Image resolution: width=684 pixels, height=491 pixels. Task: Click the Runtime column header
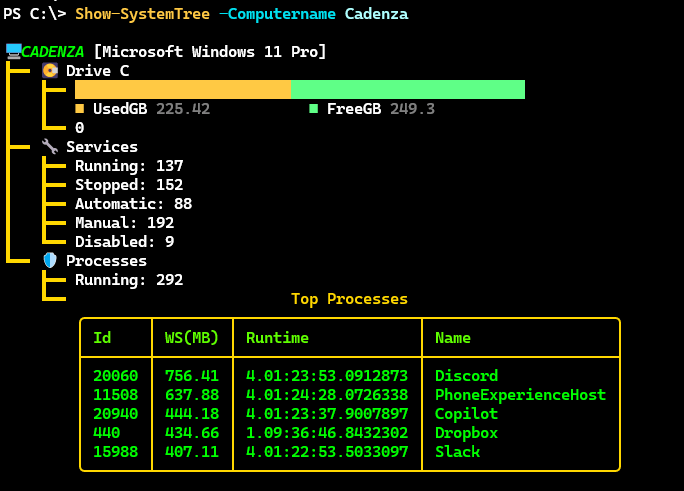click(x=277, y=338)
